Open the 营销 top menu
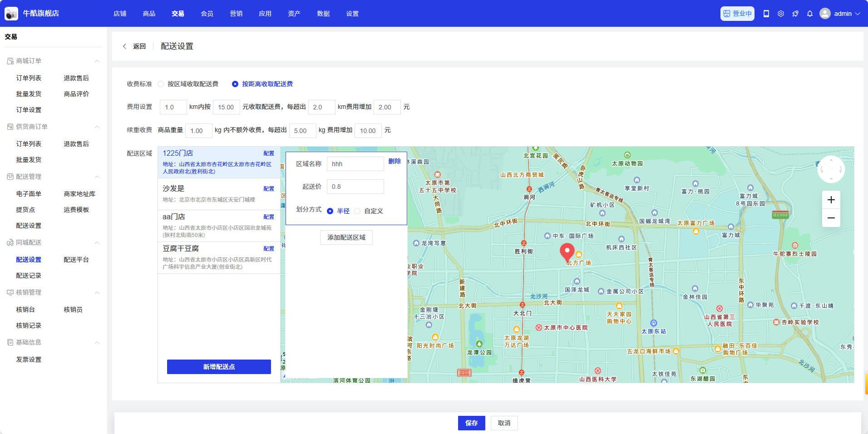The image size is (868, 434). point(236,14)
